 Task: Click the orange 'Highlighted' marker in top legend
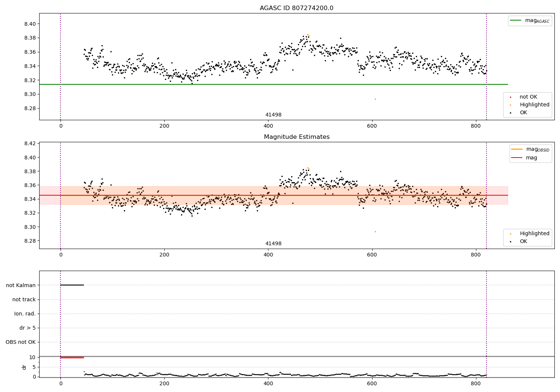click(x=510, y=105)
